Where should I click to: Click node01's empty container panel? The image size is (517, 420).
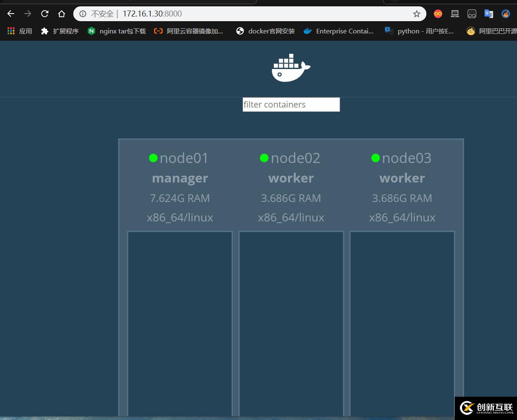click(180, 324)
